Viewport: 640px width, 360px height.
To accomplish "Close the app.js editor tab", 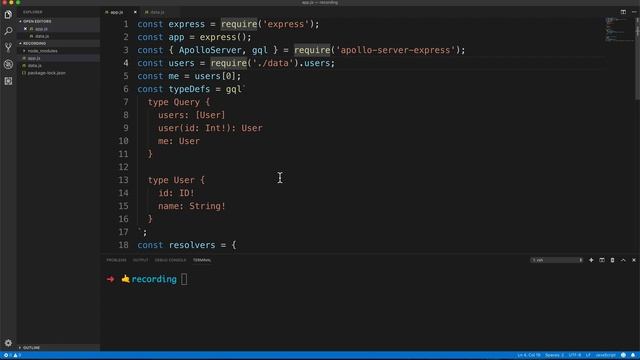I will pyautogui.click(x=135, y=12).
